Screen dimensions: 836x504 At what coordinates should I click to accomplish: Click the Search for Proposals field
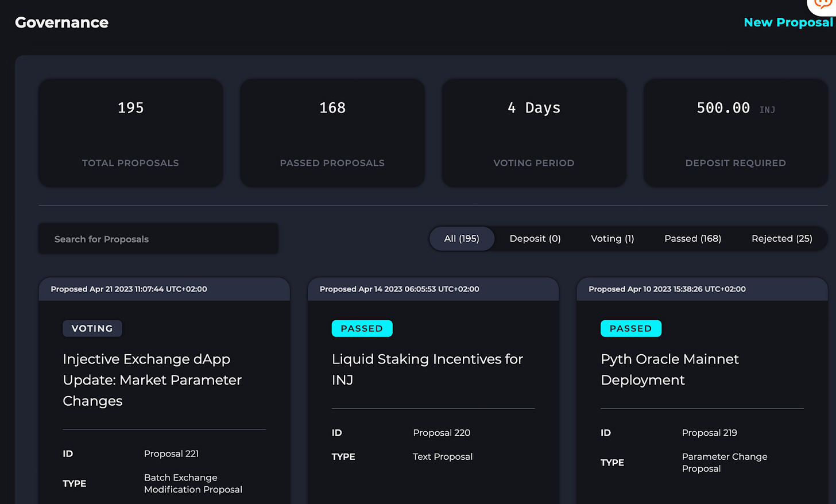[x=158, y=239]
